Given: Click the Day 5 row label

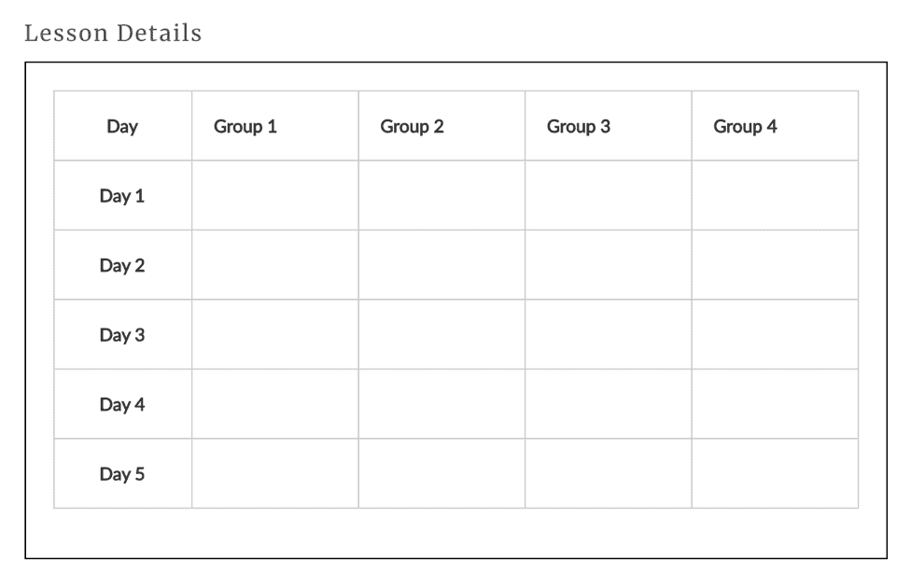Looking at the screenshot, I should (122, 474).
